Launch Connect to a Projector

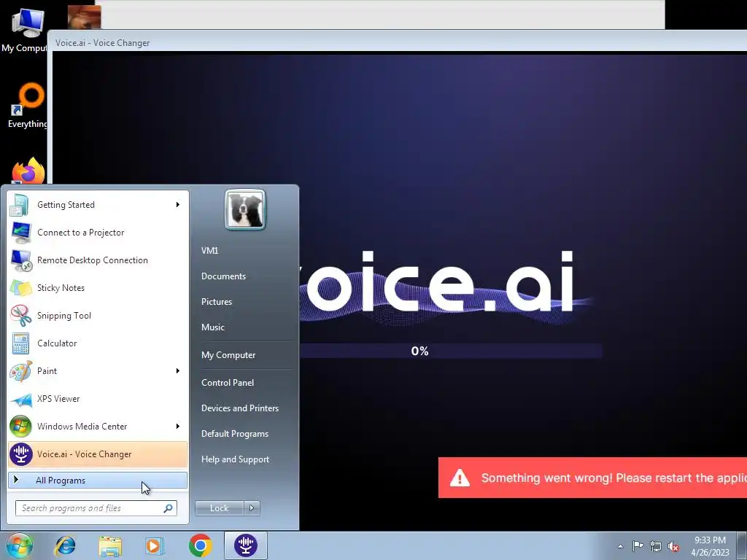98,233
